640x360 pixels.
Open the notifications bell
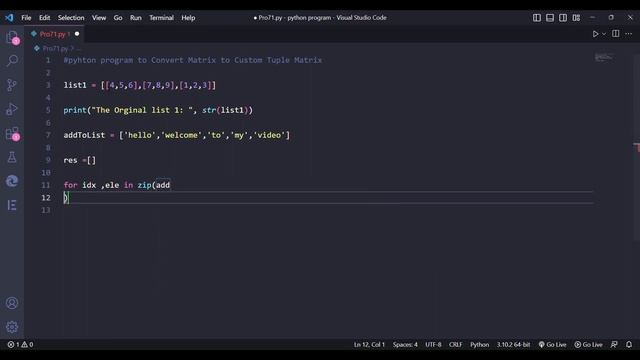coord(629,344)
